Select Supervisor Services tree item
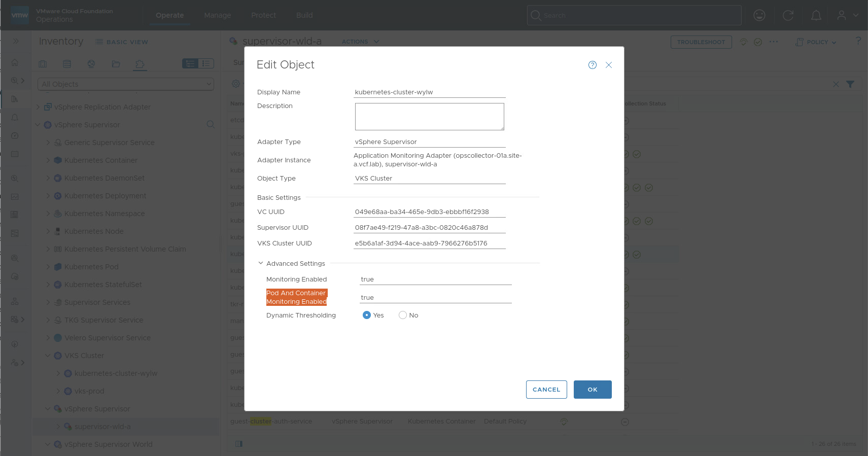Screen dimensions: 868x456 pos(97,302)
